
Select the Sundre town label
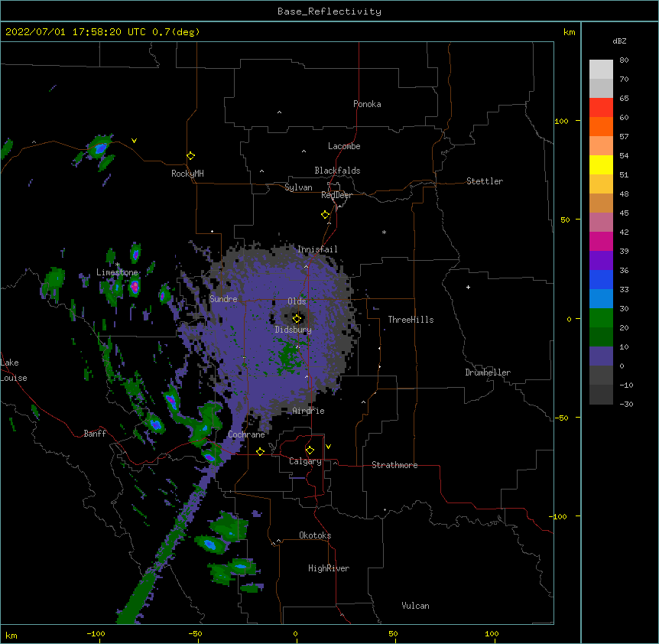pos(223,299)
